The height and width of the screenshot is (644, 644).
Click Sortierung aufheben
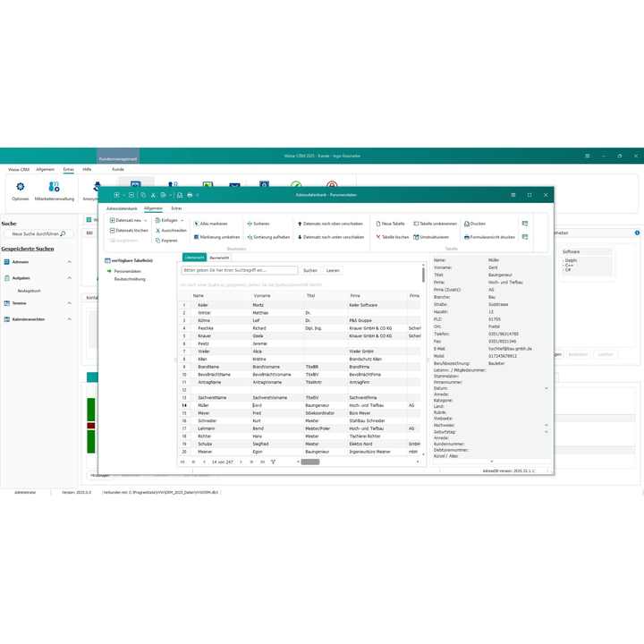[268, 237]
